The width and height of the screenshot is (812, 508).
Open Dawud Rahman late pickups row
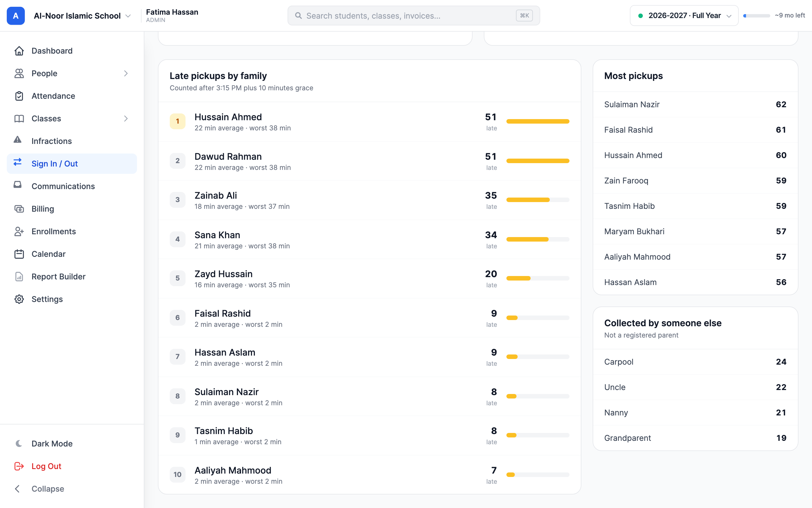369,161
